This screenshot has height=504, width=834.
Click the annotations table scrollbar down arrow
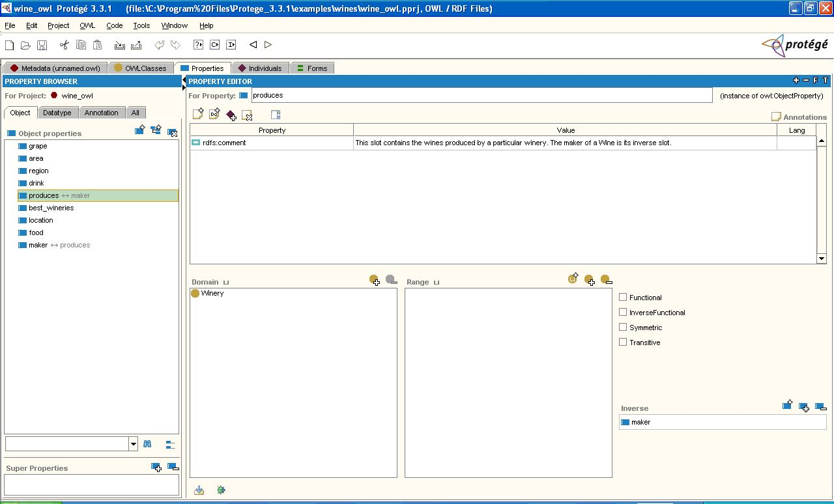click(x=821, y=259)
